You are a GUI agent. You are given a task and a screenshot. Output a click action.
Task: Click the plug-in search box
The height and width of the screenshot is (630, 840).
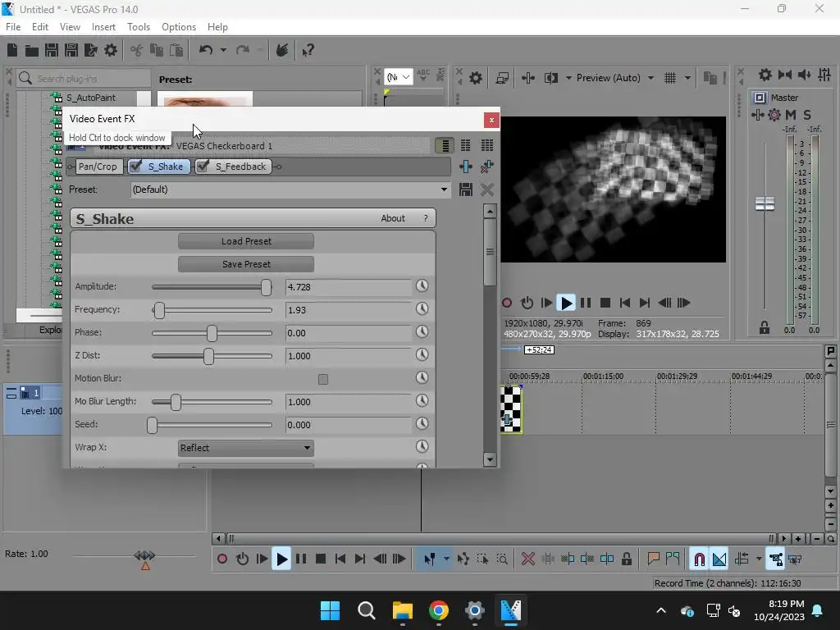point(84,79)
